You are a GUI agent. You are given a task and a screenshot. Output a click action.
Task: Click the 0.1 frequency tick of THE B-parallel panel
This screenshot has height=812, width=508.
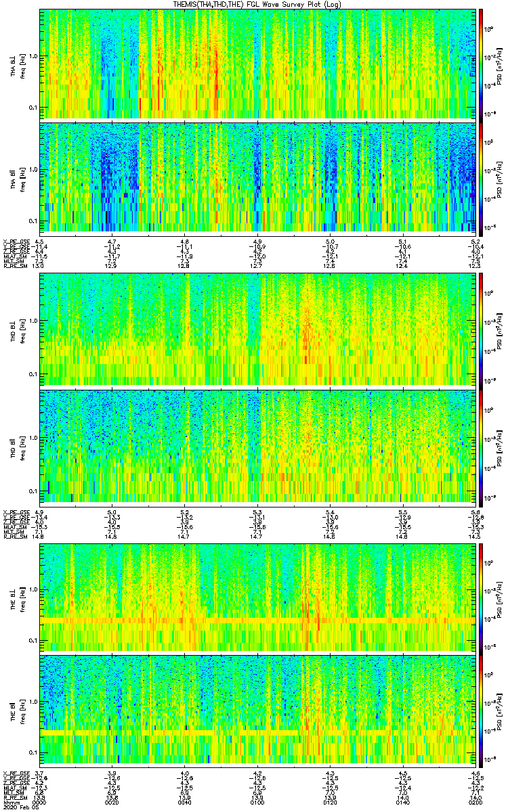[x=33, y=752]
